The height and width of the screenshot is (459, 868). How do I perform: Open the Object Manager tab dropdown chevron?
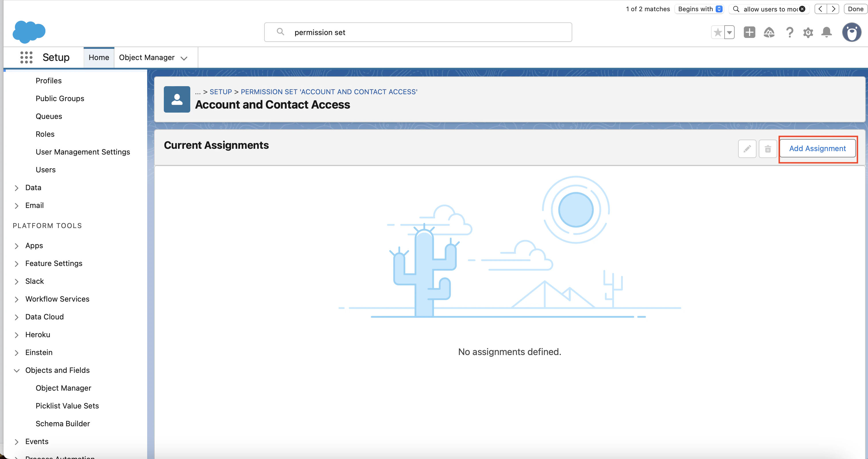click(x=184, y=58)
